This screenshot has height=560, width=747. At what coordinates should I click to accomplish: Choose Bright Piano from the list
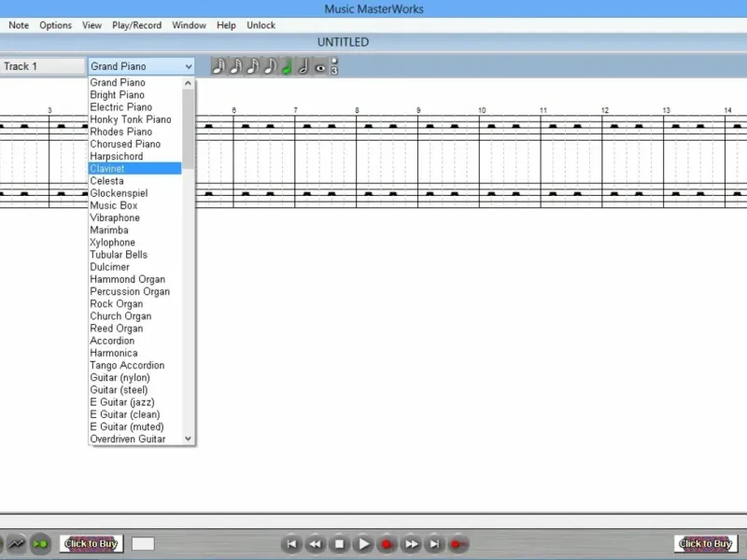click(x=134, y=95)
